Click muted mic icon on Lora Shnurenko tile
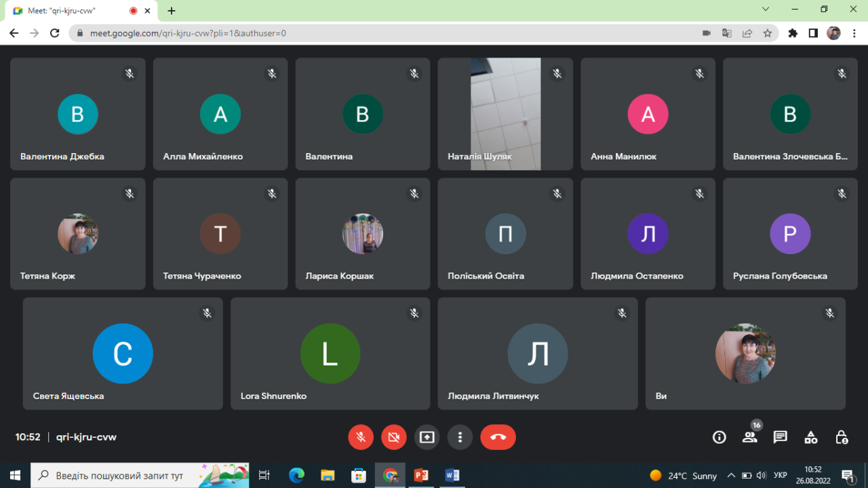Screen dimensions: 868x488 414,313
